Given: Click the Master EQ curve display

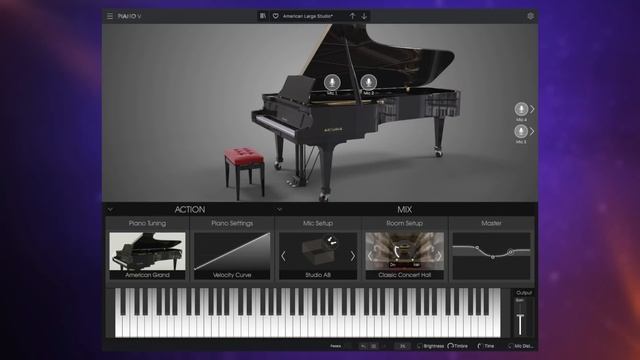Looking at the screenshot, I should (x=491, y=256).
